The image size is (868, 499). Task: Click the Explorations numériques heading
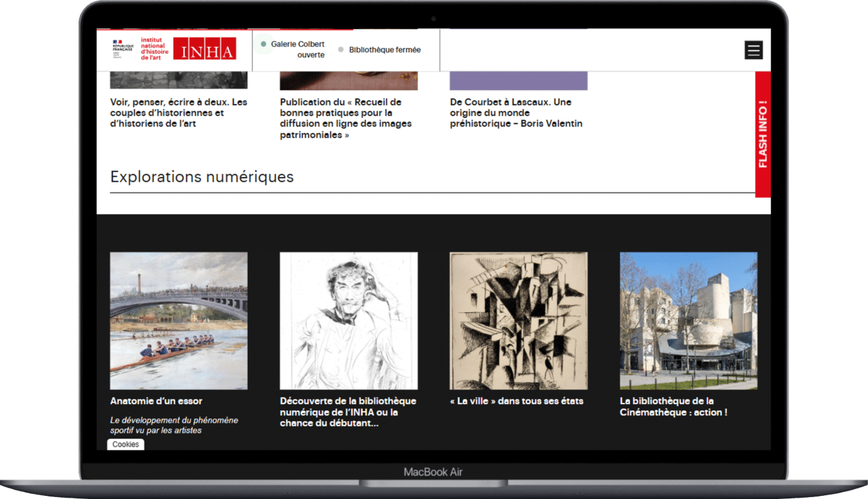pos(202,177)
